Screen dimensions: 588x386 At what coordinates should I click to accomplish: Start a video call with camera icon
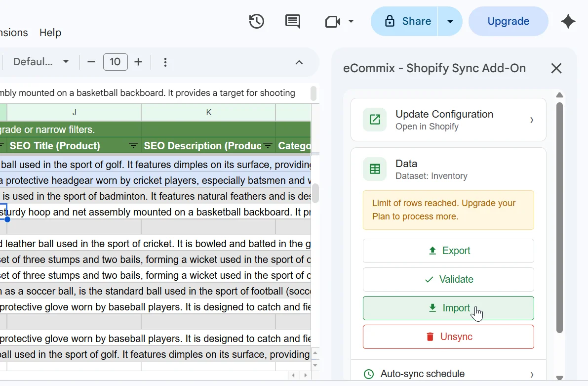point(333,21)
